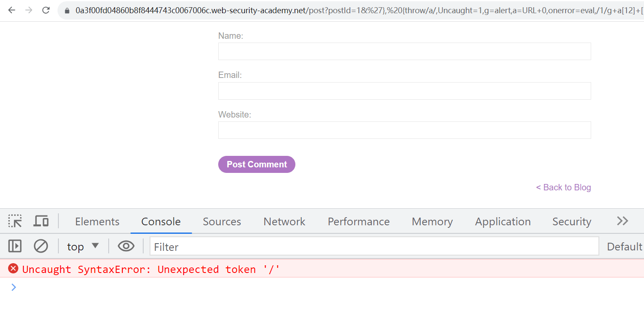
Task: Expand more DevTools tabs chevron
Action: 622,221
